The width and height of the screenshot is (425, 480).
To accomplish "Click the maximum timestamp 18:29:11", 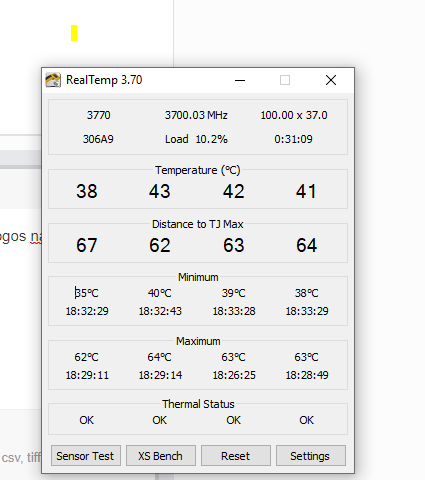I will [x=87, y=375].
